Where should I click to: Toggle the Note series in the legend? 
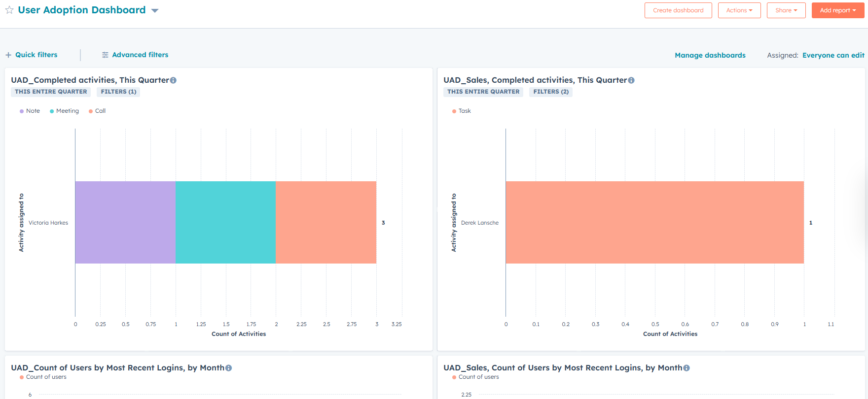30,111
